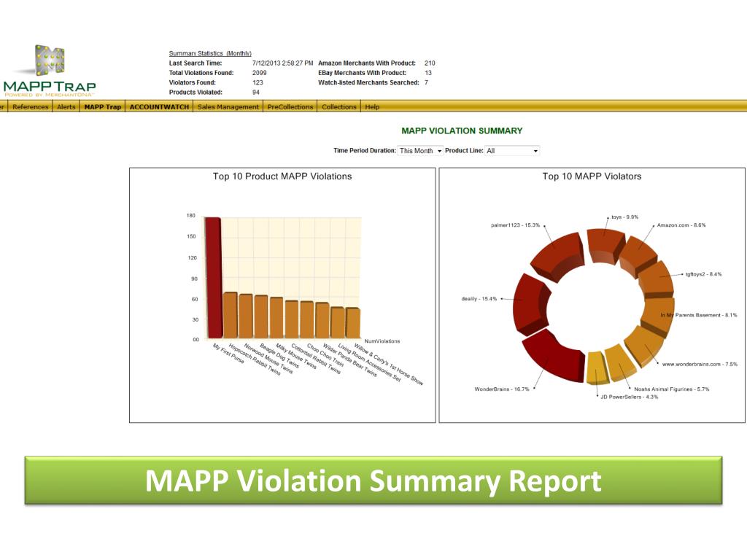This screenshot has width=747, height=560.
Task: Click the Watch-listed Merchants Searched value 7
Action: pyautogui.click(x=426, y=82)
